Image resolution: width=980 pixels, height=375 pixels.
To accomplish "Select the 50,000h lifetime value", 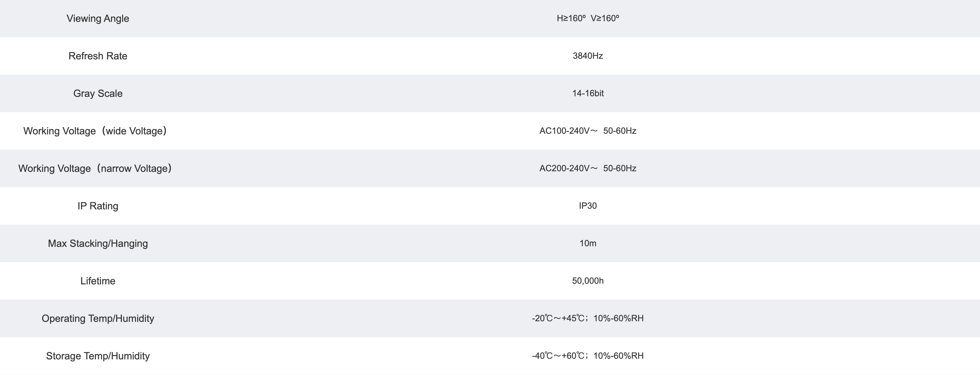I will [588, 281].
